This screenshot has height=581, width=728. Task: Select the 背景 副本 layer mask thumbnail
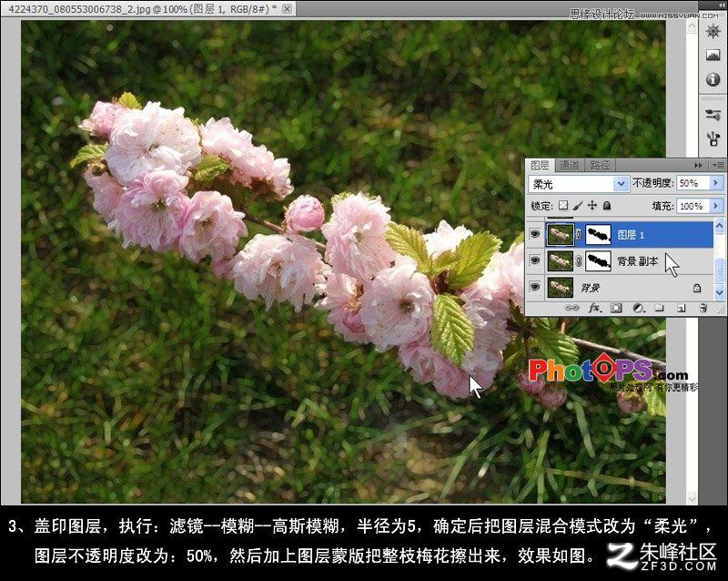tap(598, 261)
